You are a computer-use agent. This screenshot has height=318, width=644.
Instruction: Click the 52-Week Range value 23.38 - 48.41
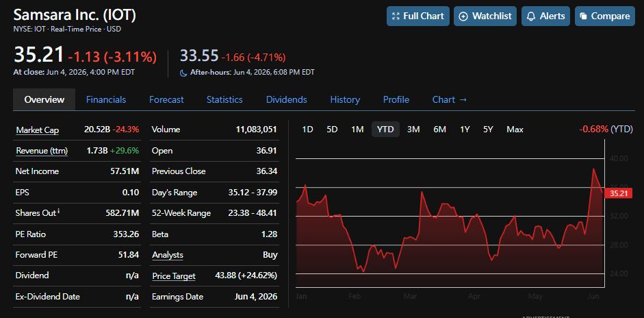point(253,213)
